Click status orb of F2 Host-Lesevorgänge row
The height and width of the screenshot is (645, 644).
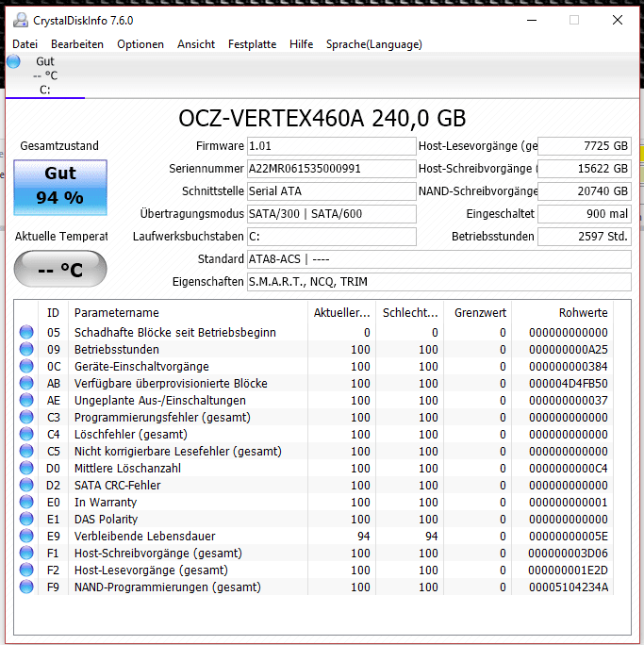(x=26, y=570)
